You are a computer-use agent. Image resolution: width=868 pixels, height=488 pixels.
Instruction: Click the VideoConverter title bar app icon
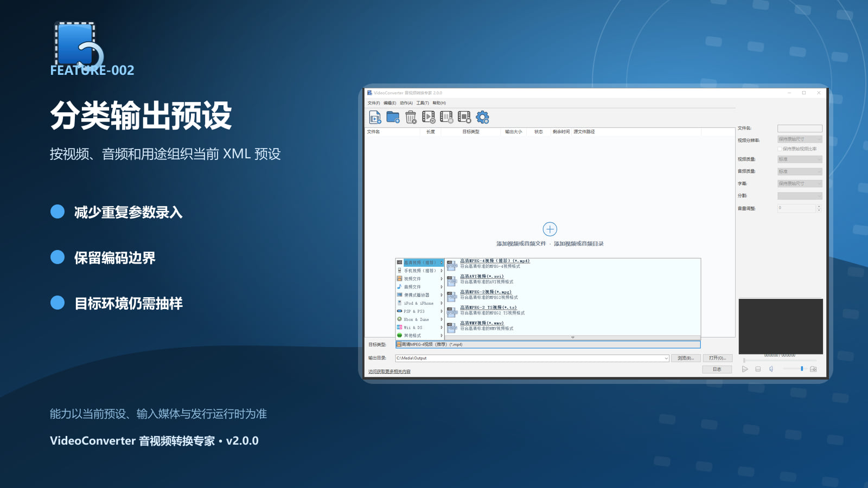point(369,93)
